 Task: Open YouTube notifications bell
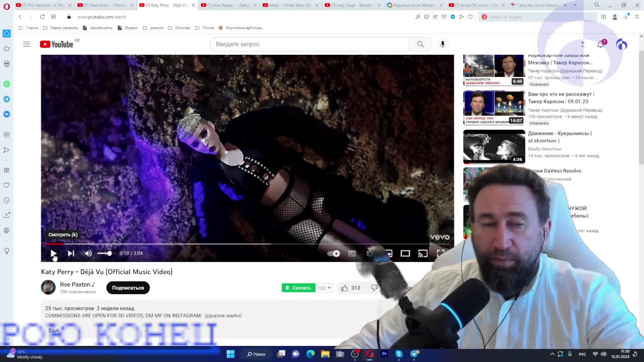(x=601, y=44)
